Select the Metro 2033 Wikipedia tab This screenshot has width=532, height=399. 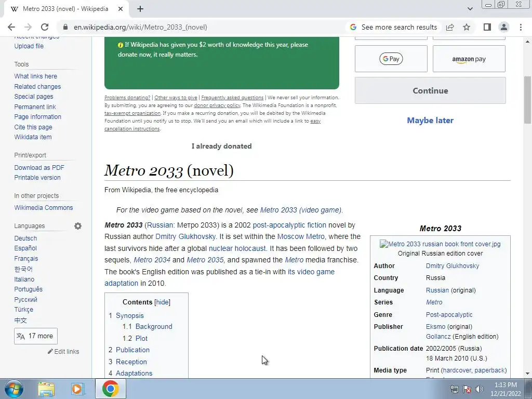(x=65, y=9)
